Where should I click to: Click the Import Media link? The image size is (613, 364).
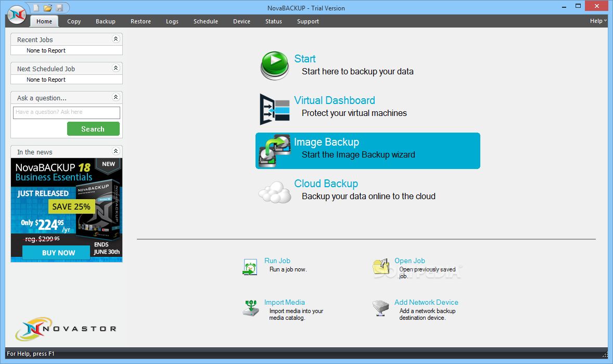click(285, 302)
